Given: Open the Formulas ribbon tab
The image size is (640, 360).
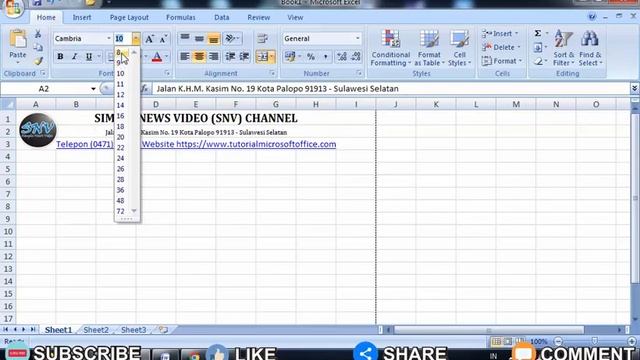Looking at the screenshot, I should tap(181, 18).
